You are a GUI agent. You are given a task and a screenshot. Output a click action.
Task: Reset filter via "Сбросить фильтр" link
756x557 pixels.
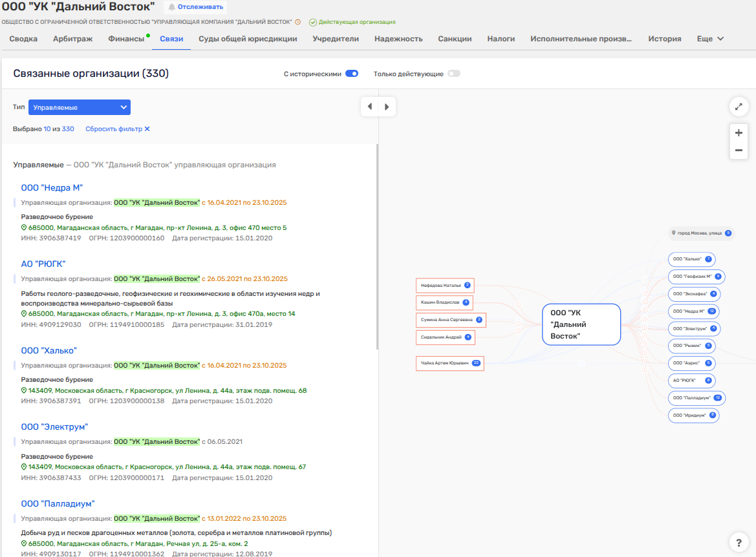point(117,129)
